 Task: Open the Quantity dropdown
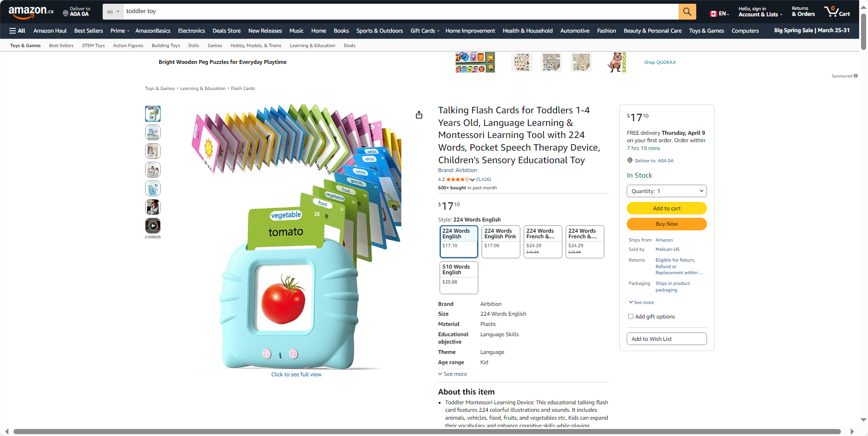[666, 191]
